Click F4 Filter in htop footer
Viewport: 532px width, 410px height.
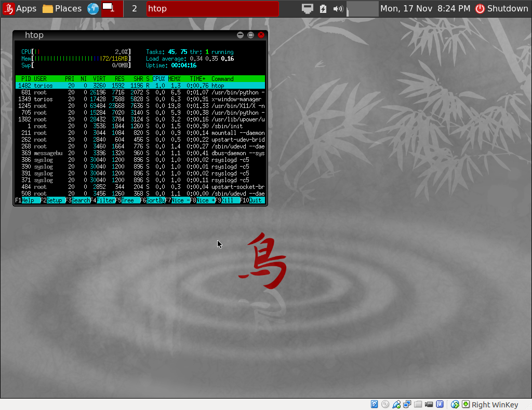pyautogui.click(x=102, y=200)
